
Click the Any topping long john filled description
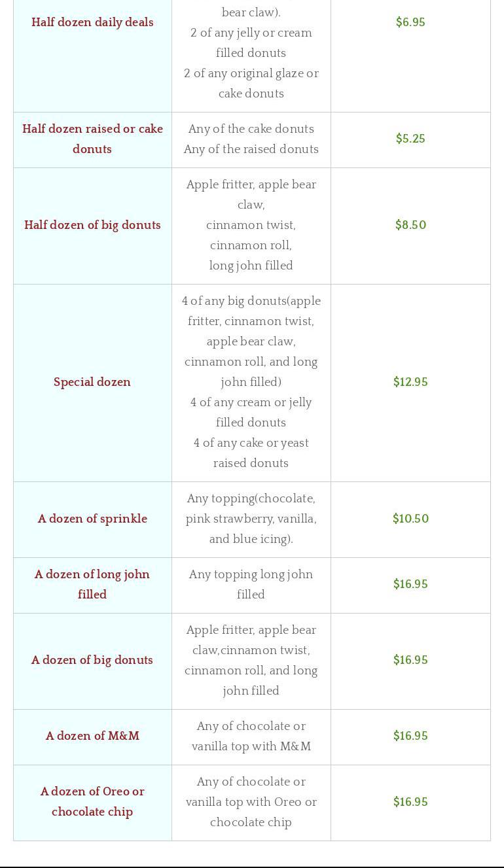pyautogui.click(x=251, y=584)
